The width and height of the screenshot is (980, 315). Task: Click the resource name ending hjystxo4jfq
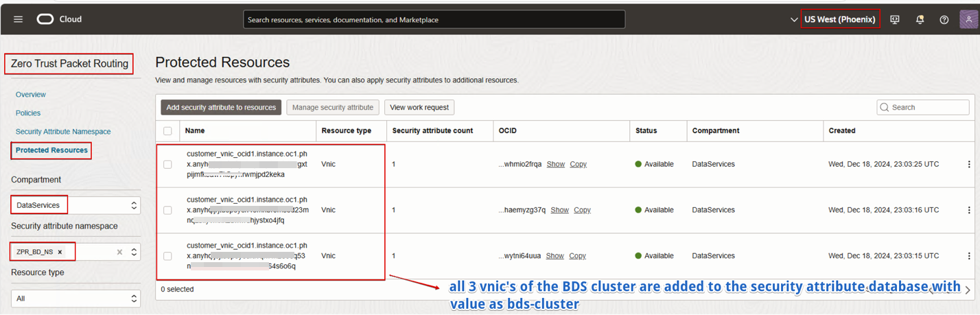click(x=248, y=210)
